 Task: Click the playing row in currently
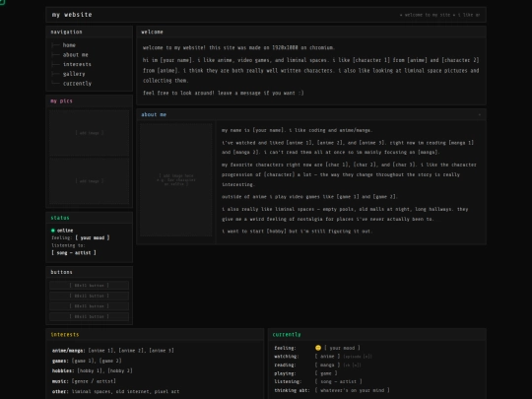click(305, 373)
